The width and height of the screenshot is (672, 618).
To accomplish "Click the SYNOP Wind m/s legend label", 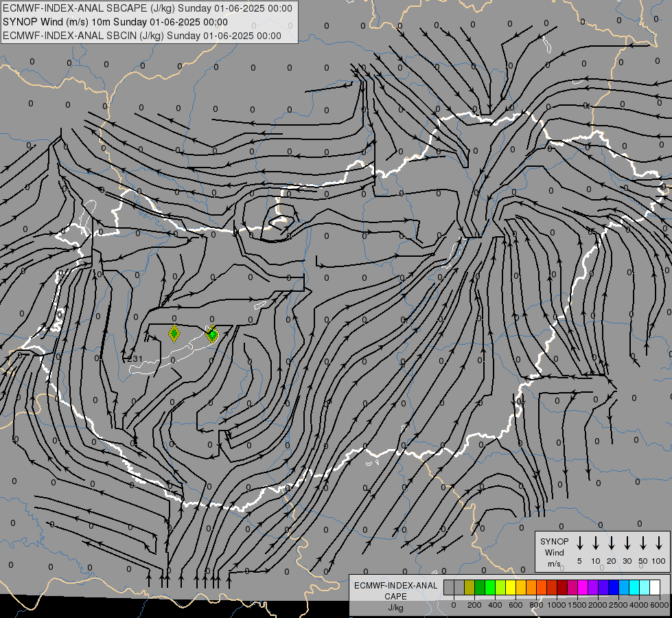I will 554,552.
